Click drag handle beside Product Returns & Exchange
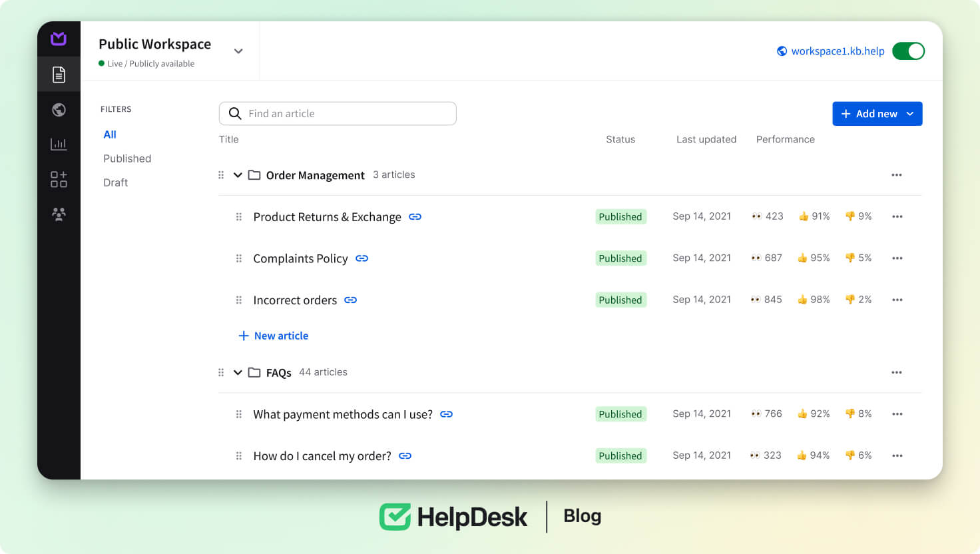This screenshot has height=554, width=980. point(238,217)
